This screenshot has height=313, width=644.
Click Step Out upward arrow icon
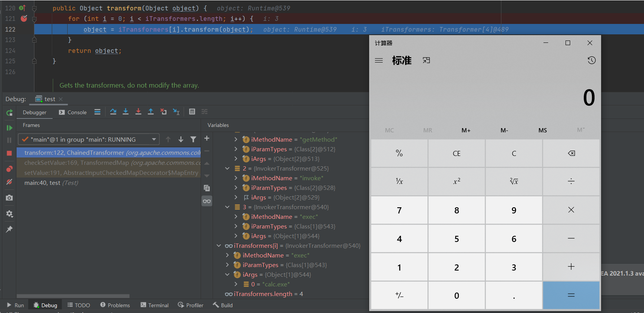click(x=151, y=112)
